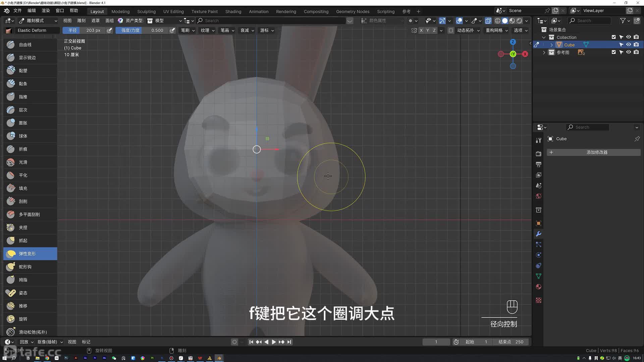Open the 笔刷 brush settings dropdown
The height and width of the screenshot is (362, 644).
point(187,30)
